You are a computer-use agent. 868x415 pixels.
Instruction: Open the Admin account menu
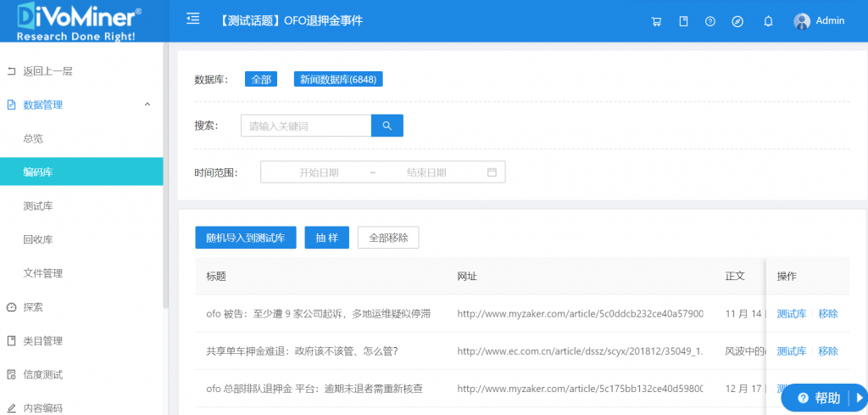click(820, 21)
